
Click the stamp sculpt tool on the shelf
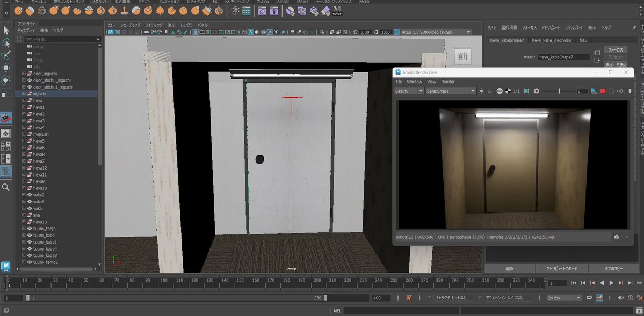(124, 11)
